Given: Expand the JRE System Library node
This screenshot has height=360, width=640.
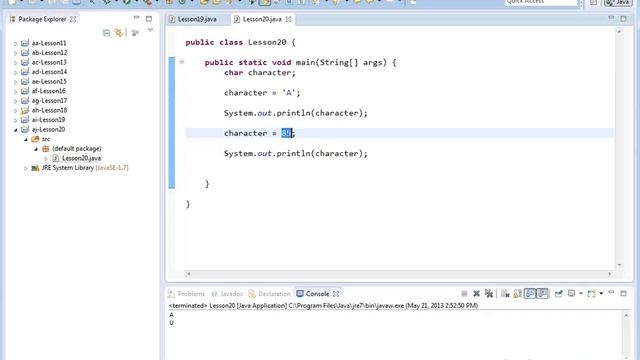Looking at the screenshot, I should pyautogui.click(x=26, y=168).
